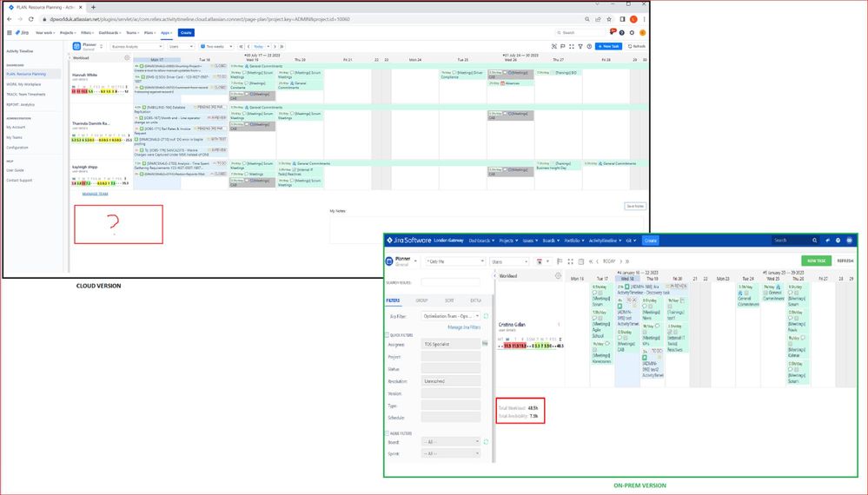Click cloud My Notes text area
The image size is (868, 495).
[x=487, y=229]
